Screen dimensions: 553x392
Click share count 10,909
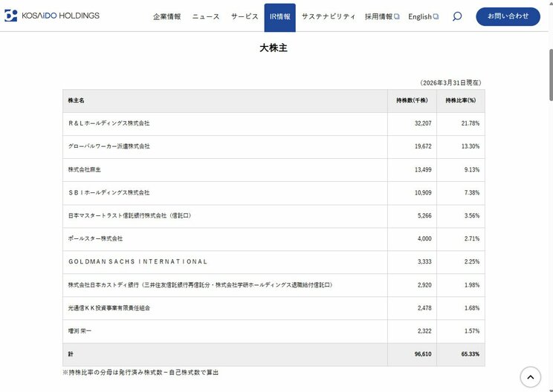(x=423, y=192)
